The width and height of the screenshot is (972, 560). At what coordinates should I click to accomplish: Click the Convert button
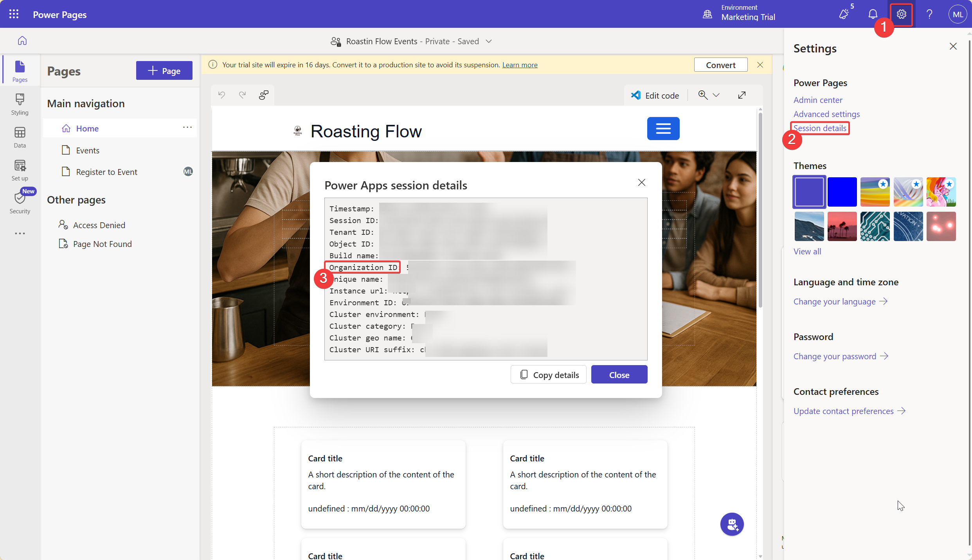[x=720, y=65]
